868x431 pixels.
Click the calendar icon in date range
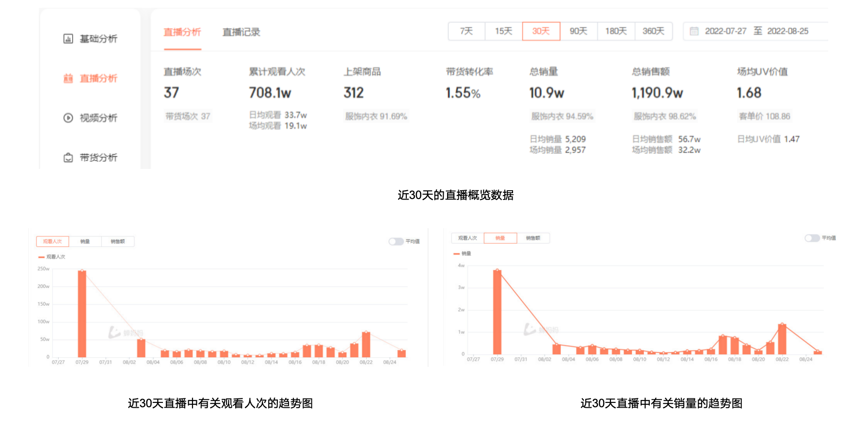(x=694, y=32)
